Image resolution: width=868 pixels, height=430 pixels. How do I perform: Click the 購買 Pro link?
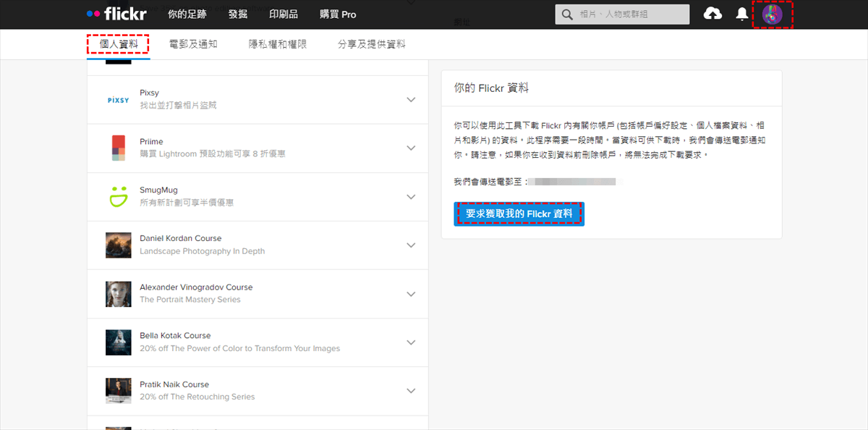coord(338,14)
